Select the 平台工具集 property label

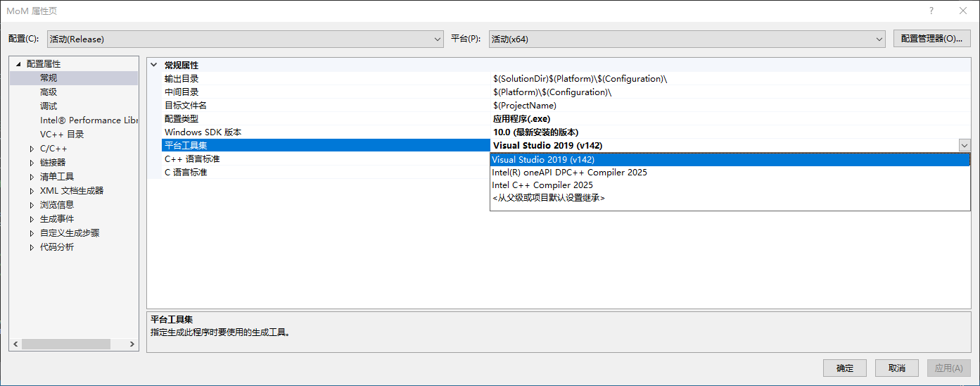pyautogui.click(x=186, y=146)
